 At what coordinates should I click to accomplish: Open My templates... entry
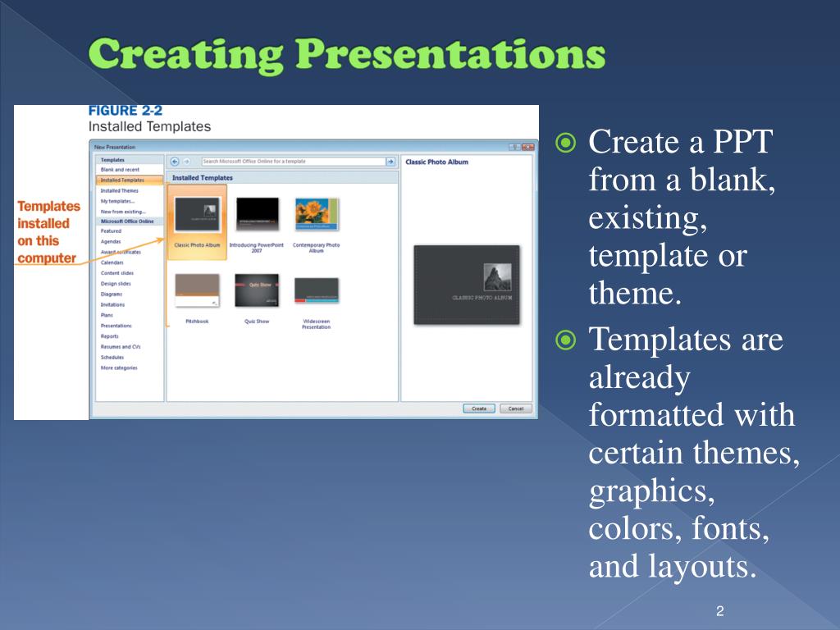(x=117, y=202)
